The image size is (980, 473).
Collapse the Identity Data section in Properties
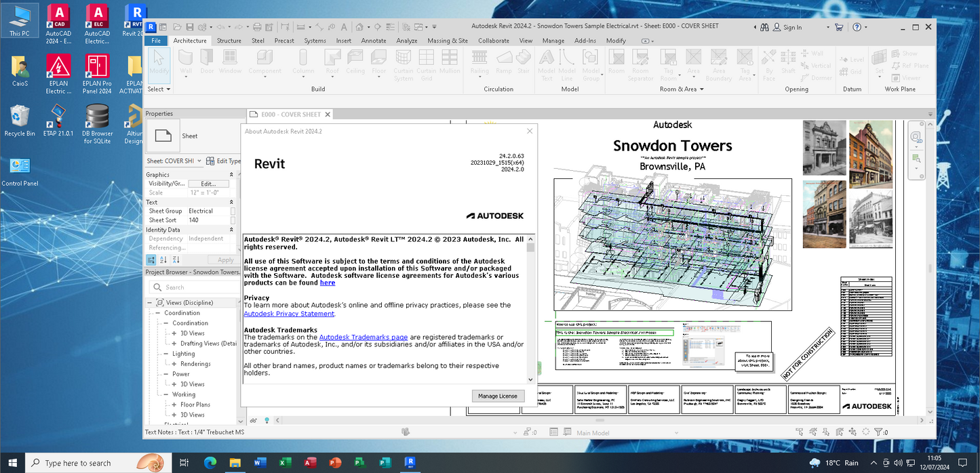point(232,230)
